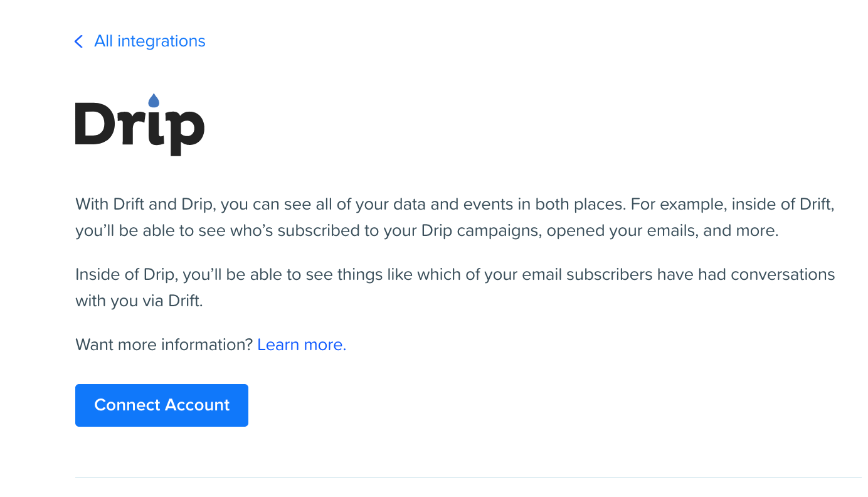The image size is (868, 497).
Task: Click the Want more information text area
Action: pos(164,345)
